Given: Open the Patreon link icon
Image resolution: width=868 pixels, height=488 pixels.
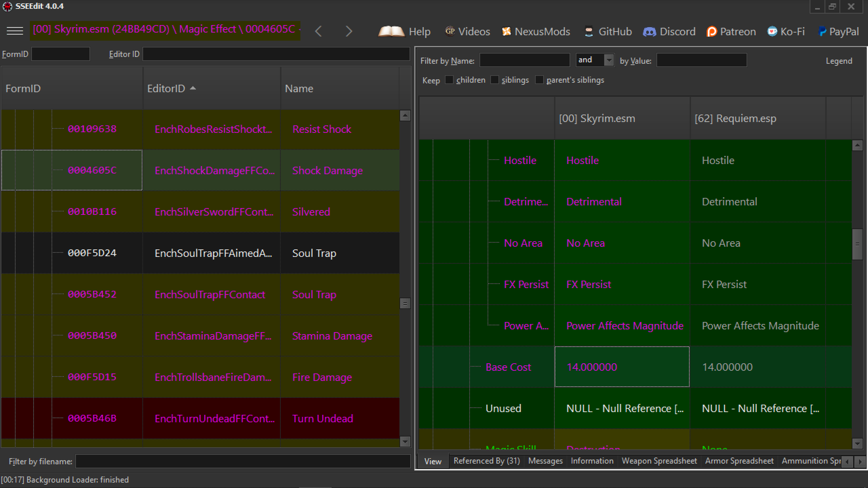Looking at the screenshot, I should (x=711, y=32).
